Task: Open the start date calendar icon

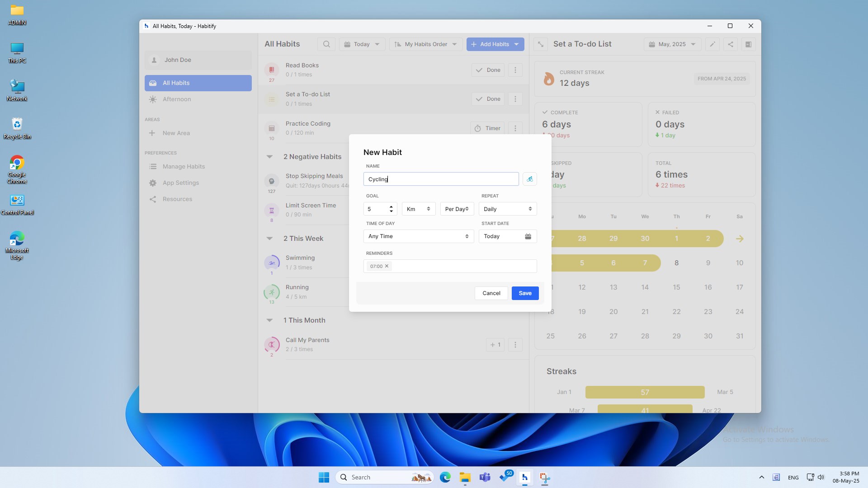Action: point(528,236)
